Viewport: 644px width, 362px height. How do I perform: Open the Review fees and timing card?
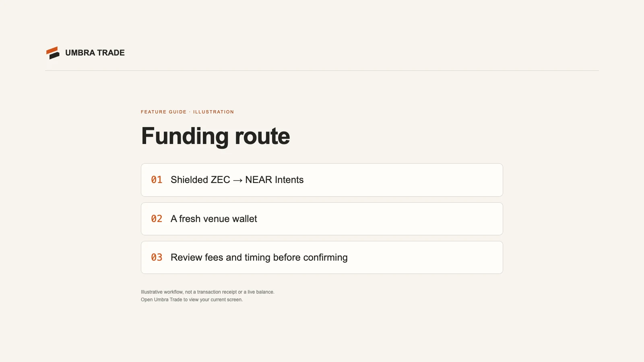pyautogui.click(x=322, y=257)
